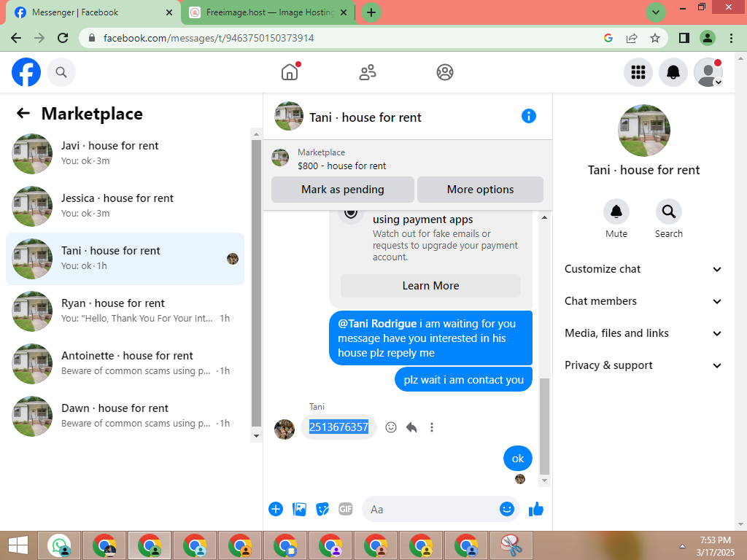
Task: Open Jessica house for rent conversation
Action: tap(125, 206)
